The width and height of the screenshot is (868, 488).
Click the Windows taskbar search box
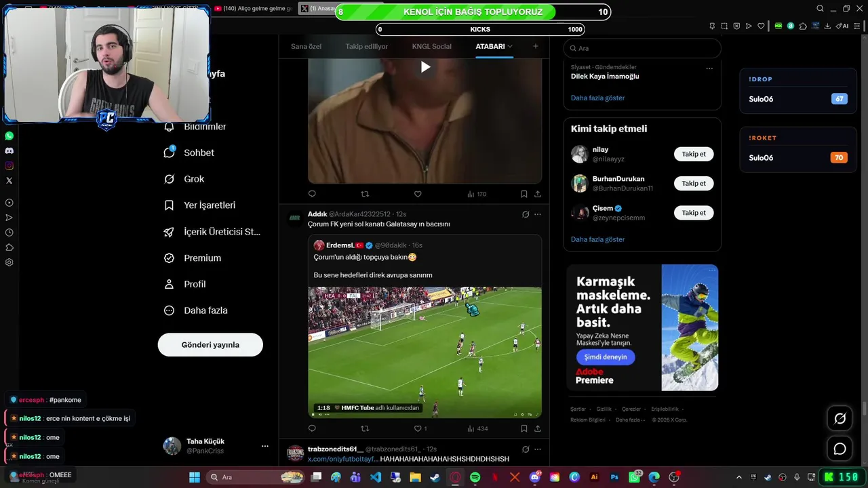click(254, 477)
